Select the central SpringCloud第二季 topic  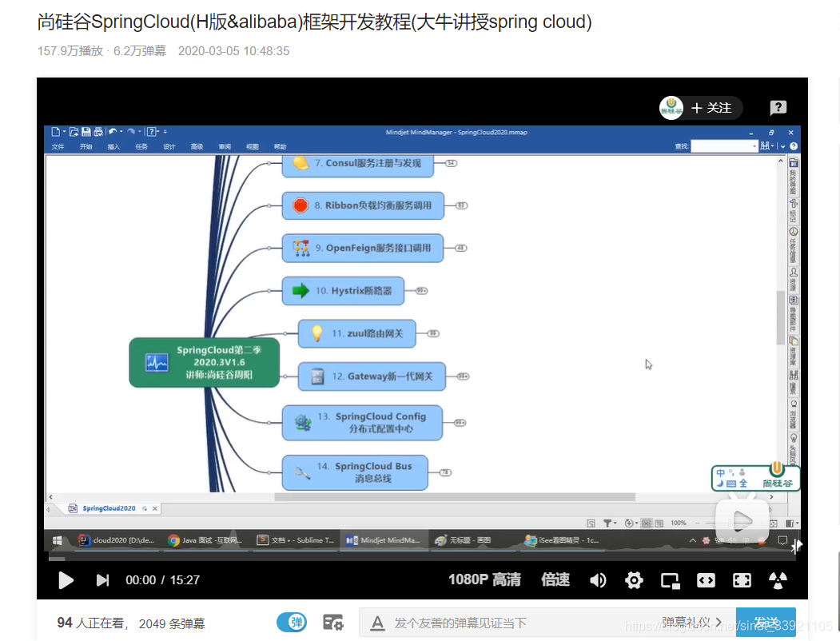pos(204,363)
